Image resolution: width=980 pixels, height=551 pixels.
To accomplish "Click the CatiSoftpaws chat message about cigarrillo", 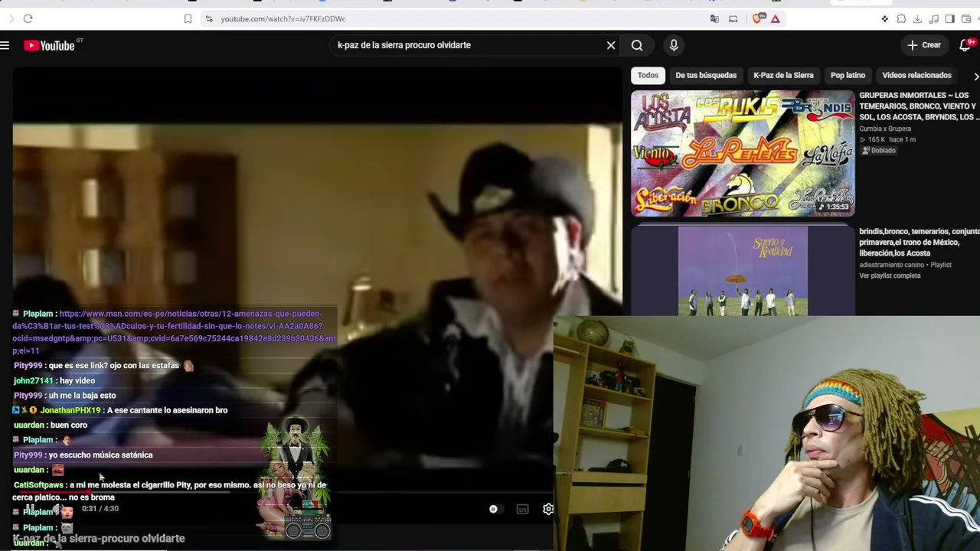I will 169,491.
